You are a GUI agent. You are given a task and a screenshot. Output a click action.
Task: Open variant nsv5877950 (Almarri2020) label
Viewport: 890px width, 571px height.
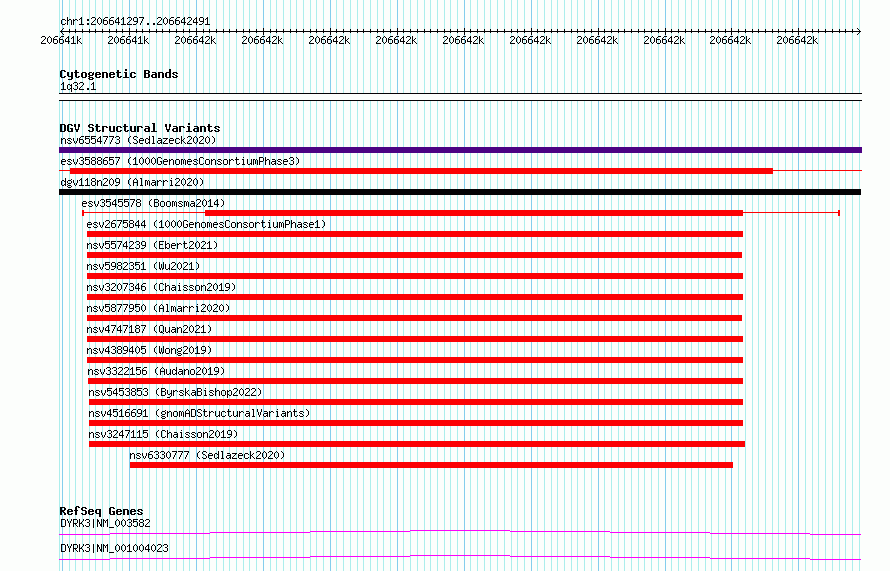[158, 308]
